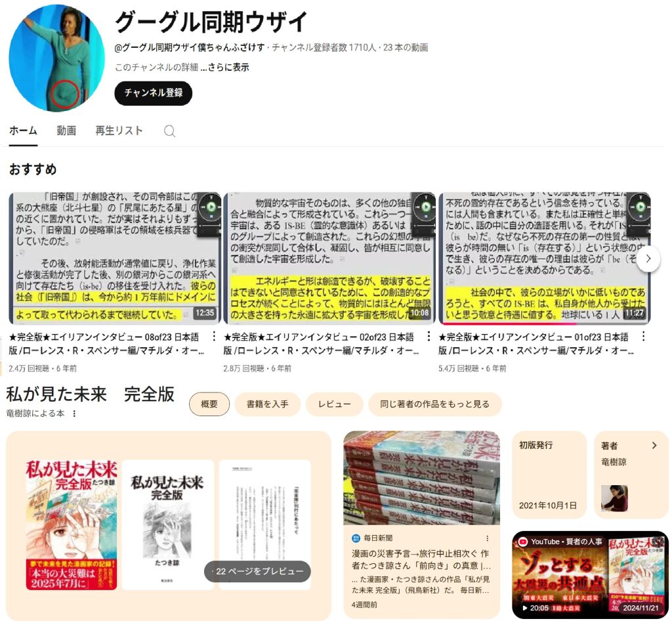Click the 5.4万 回視聴・6 年前 view count

coord(472,368)
